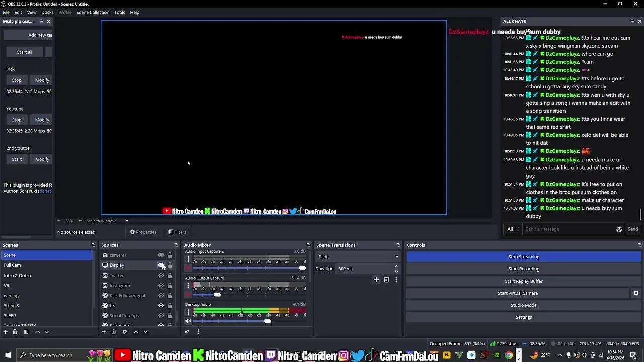Screen dimensions: 644x362
Task: Undock the Scenes panel
Action: pyautogui.click(x=93, y=245)
